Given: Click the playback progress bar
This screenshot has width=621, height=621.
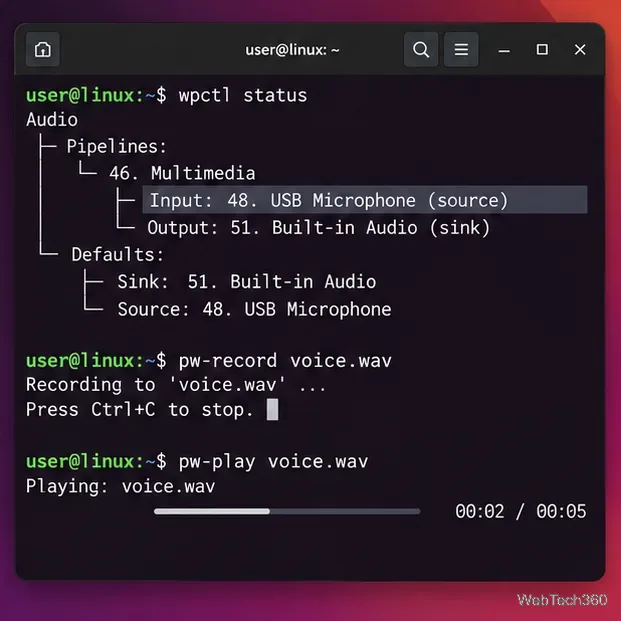Looking at the screenshot, I should [x=287, y=511].
